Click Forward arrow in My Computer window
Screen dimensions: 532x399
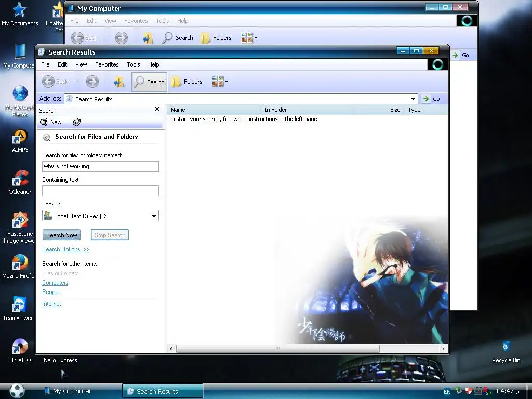pos(122,37)
